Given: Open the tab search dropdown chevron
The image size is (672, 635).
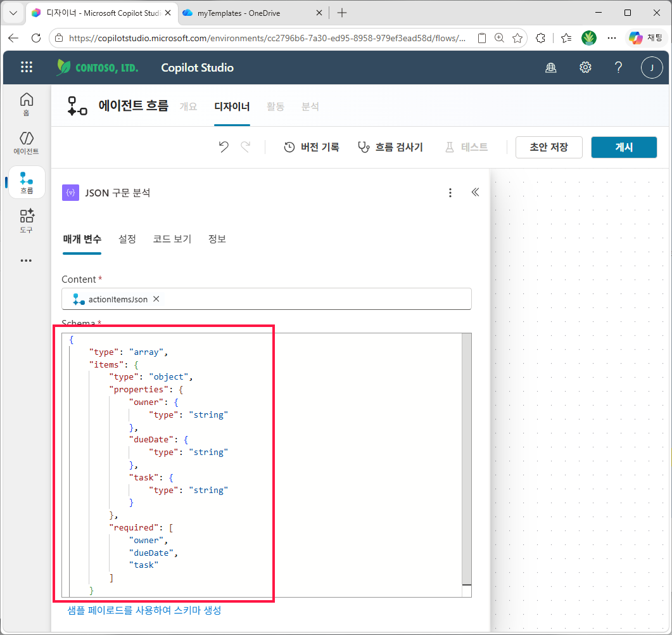Looking at the screenshot, I should click(13, 13).
